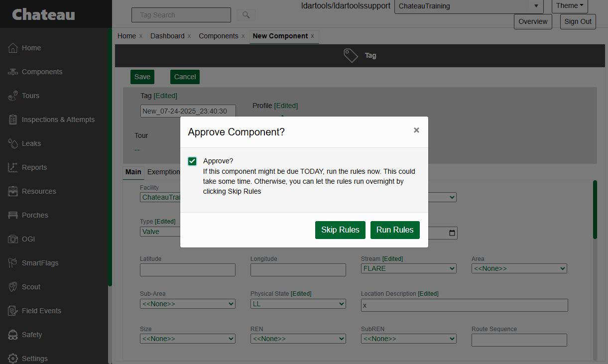The height and width of the screenshot is (364, 608).
Task: Click the Tag name input field
Action: pos(188,111)
